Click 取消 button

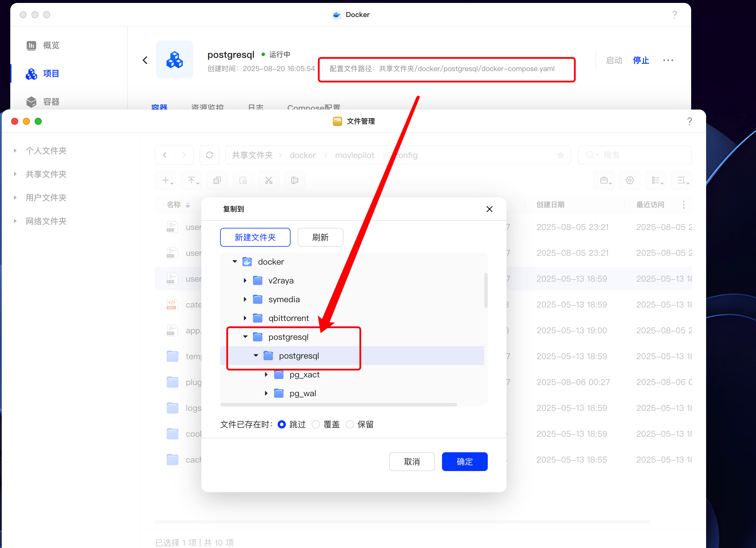pos(412,462)
